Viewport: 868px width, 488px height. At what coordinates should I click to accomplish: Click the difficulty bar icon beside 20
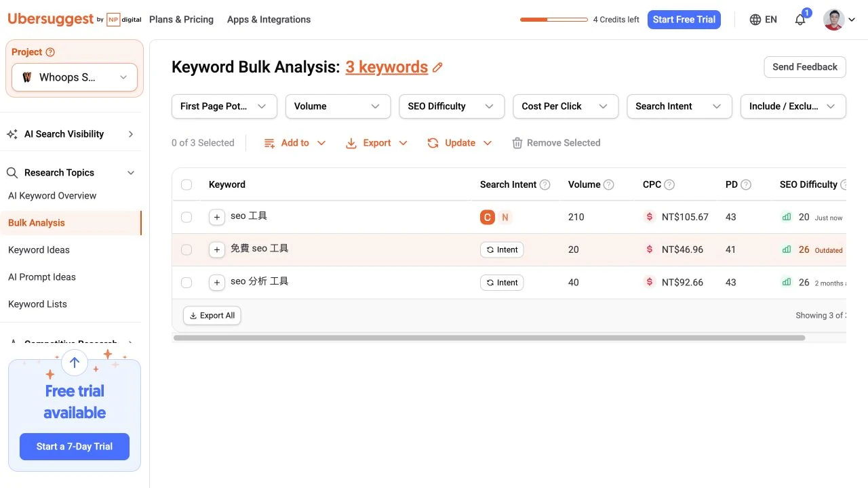pos(787,217)
